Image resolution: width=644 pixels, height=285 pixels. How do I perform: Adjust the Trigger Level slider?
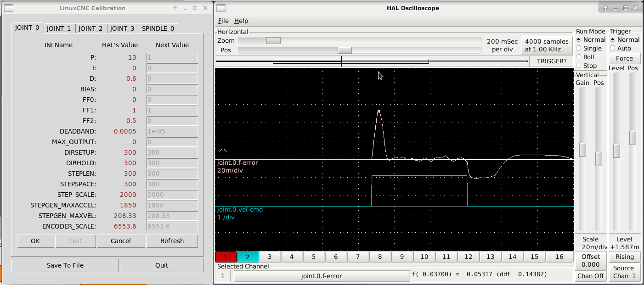tap(616, 151)
